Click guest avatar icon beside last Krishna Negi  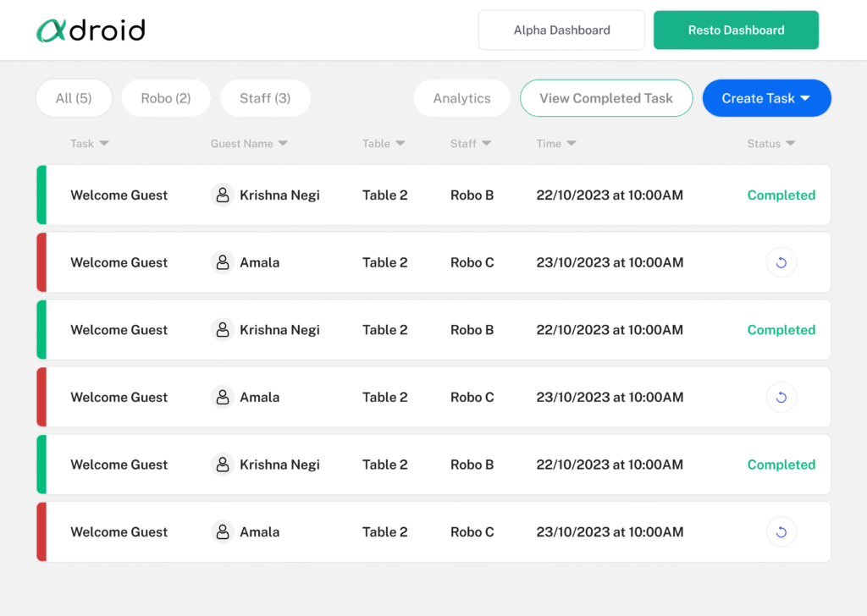tap(223, 465)
